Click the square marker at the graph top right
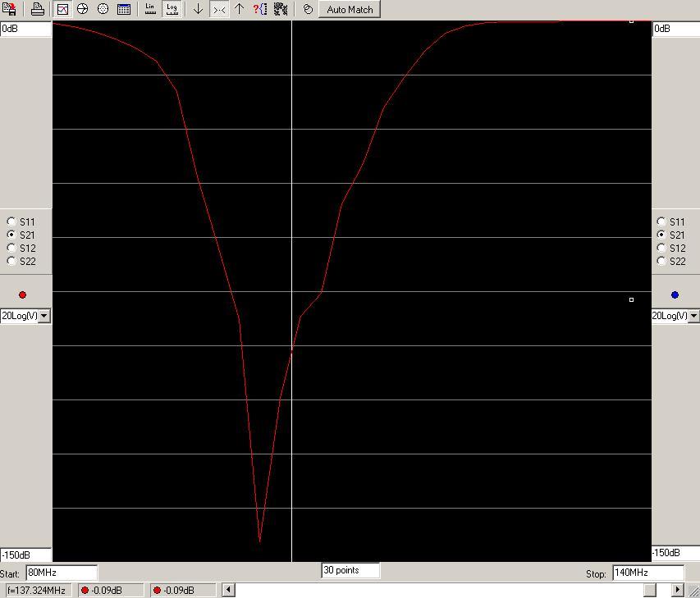 point(631,21)
